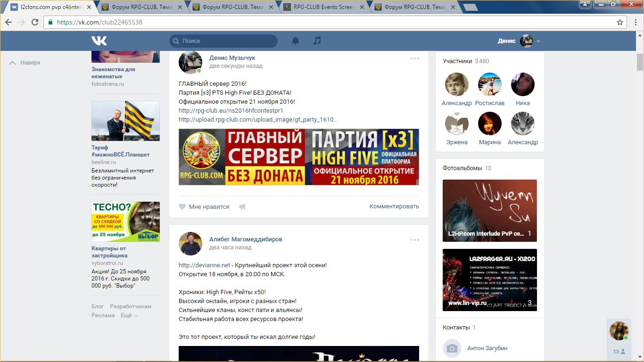Image resolution: width=644 pixels, height=362 pixels.
Task: Bookmark this page with the star icon
Action: 620,22
